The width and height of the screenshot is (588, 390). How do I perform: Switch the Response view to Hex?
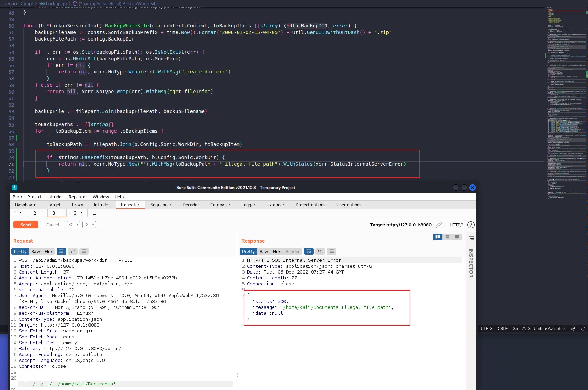(276, 251)
